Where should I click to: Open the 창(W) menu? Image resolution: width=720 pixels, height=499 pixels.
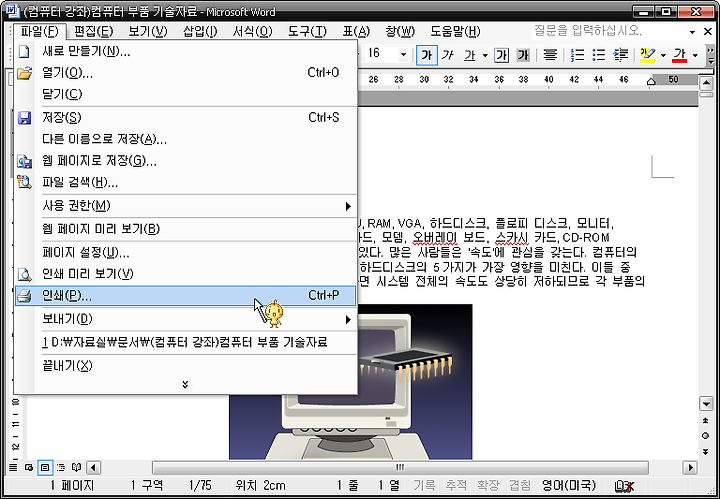click(400, 31)
